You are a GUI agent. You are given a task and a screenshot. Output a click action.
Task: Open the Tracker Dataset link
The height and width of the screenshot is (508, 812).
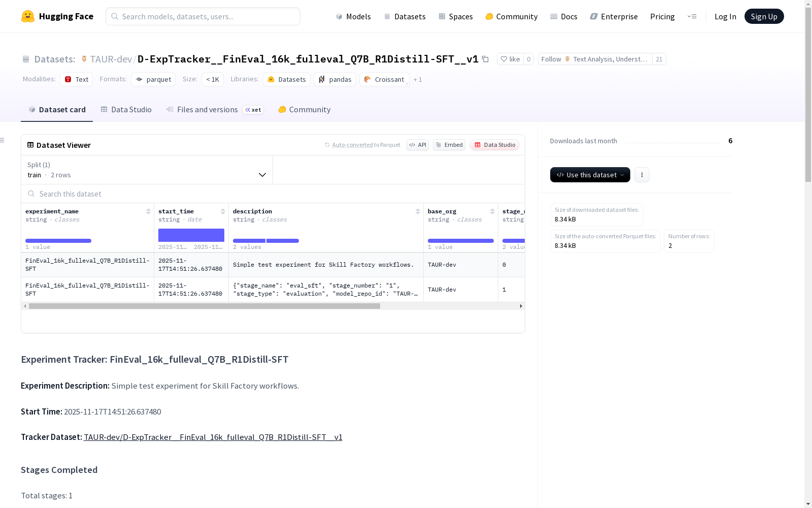pyautogui.click(x=213, y=437)
